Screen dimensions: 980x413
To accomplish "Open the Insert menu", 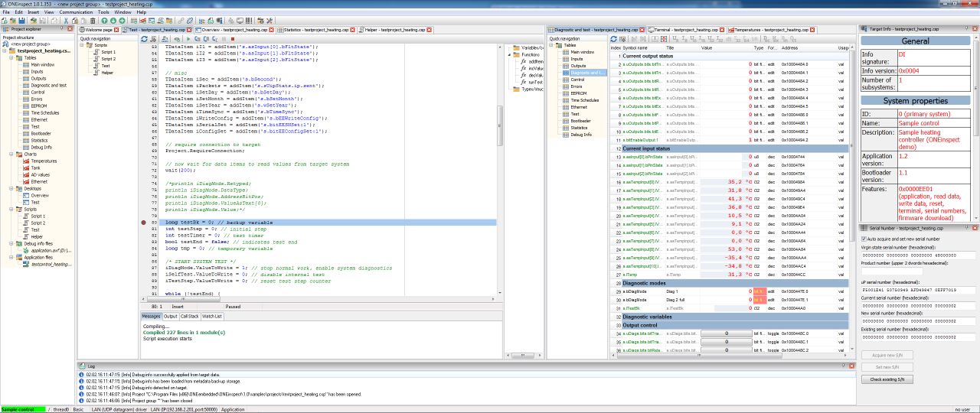I will coord(33,12).
